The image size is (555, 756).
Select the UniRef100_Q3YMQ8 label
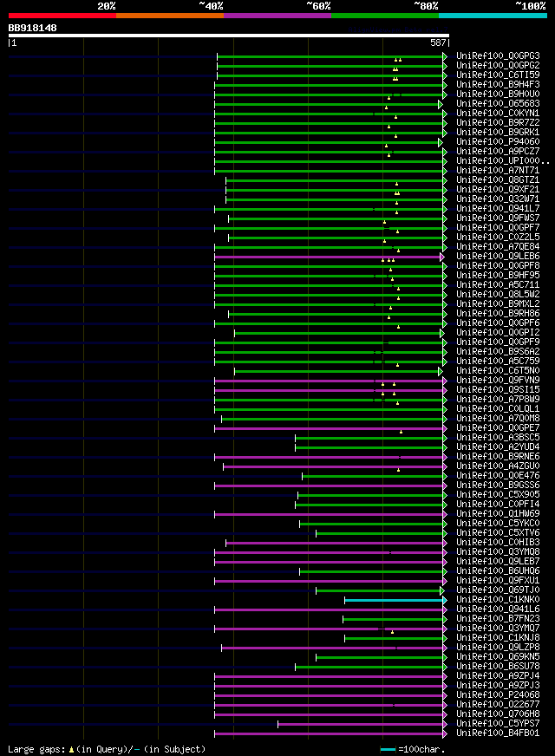498,552
